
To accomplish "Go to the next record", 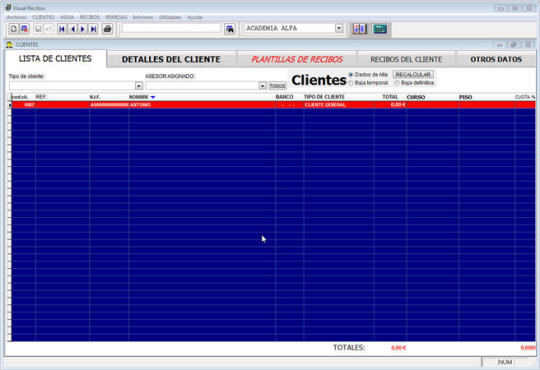I will click(83, 29).
